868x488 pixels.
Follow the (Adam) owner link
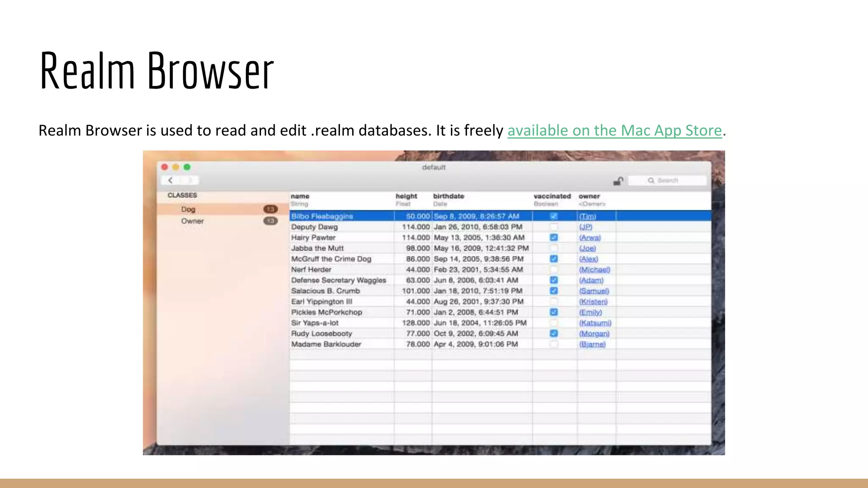(x=591, y=280)
